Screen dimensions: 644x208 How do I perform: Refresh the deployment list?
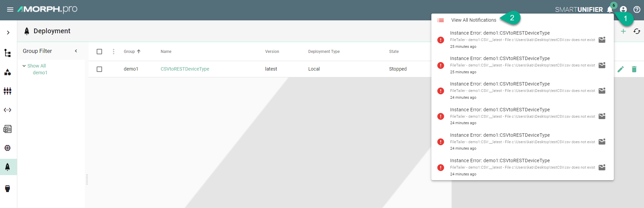coord(637,31)
